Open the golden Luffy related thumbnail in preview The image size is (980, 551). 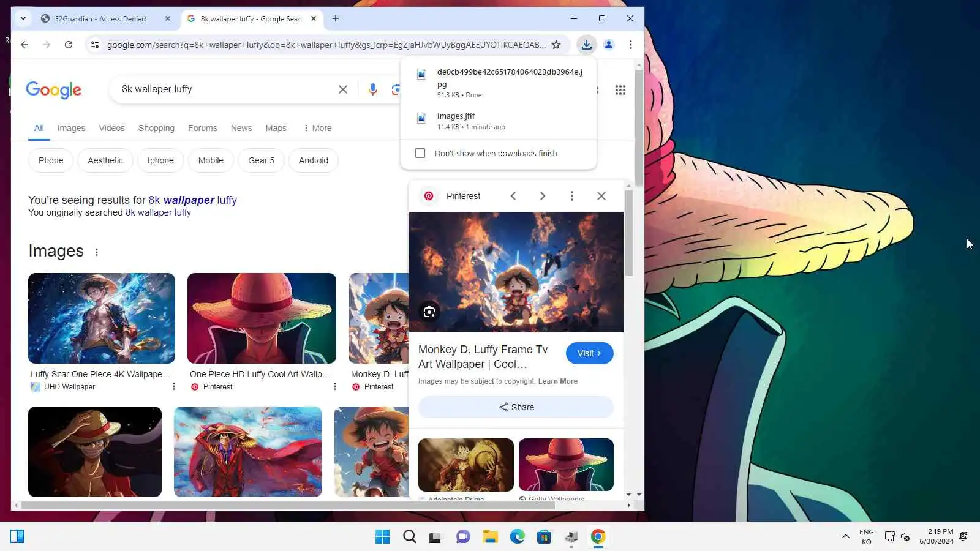pos(466,465)
